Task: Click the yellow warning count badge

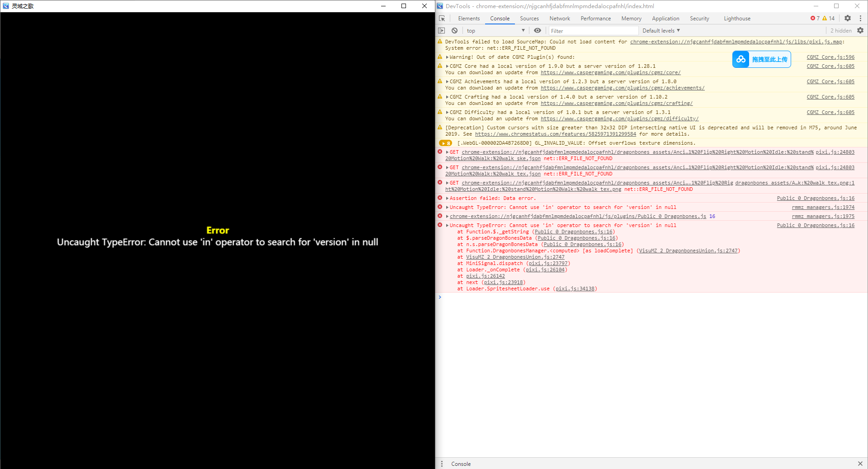Action: (x=828, y=19)
